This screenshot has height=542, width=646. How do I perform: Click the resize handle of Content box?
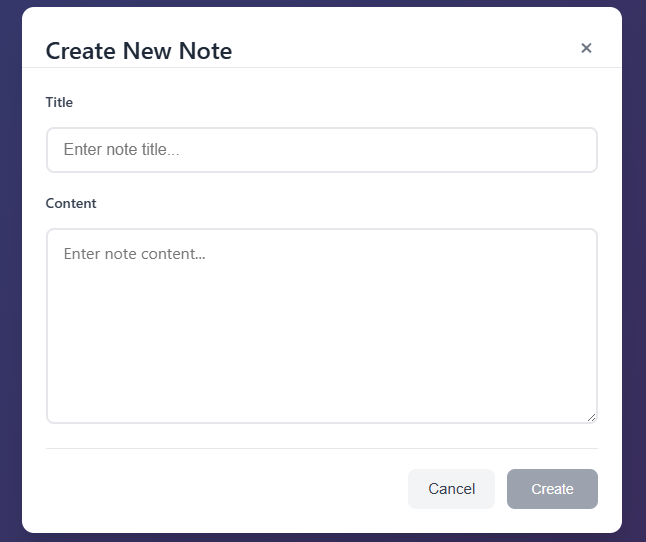pyautogui.click(x=591, y=417)
